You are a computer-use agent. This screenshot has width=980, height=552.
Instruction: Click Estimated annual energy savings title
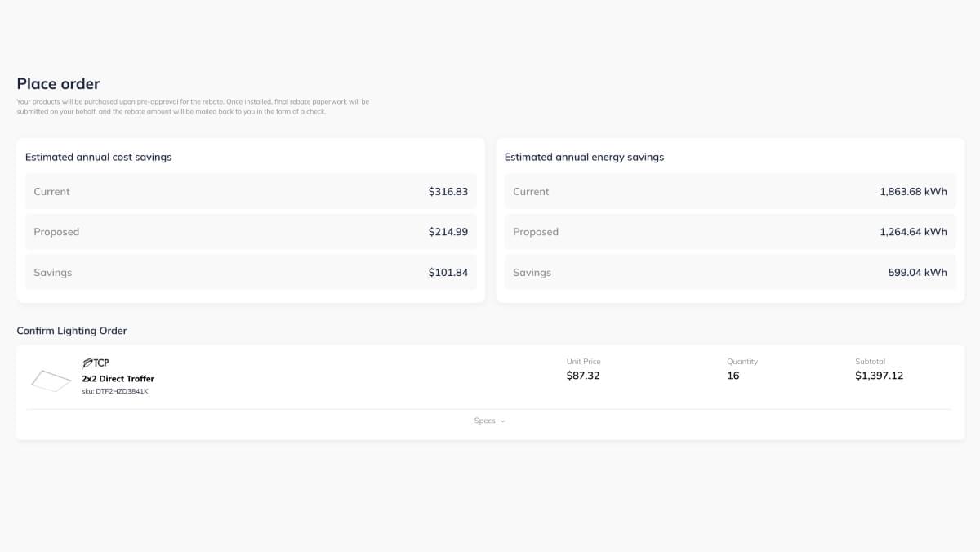click(x=584, y=157)
